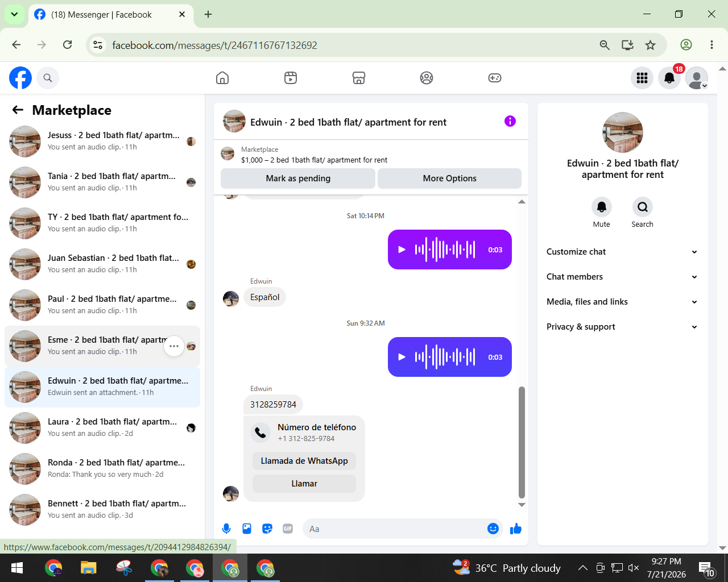Click the browser address bar URL
Screen dimensions: 728x582
[x=214, y=45]
